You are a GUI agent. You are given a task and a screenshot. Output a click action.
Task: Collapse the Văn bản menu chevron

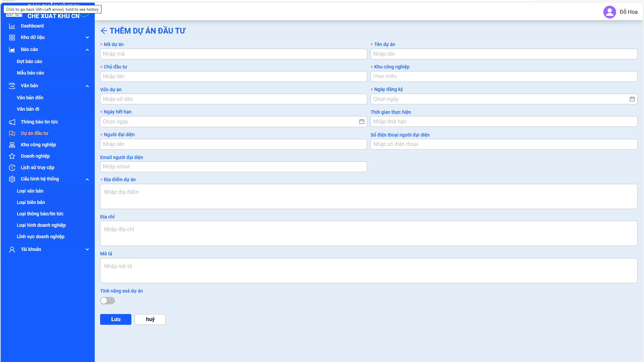click(x=87, y=86)
